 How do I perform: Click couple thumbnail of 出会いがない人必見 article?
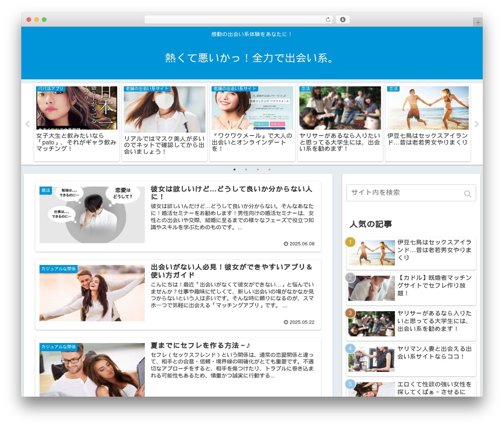pyautogui.click(x=92, y=293)
